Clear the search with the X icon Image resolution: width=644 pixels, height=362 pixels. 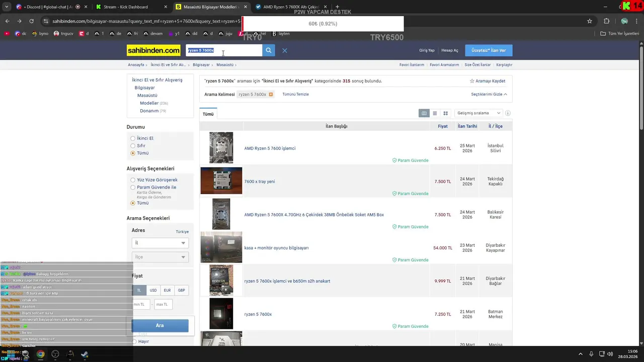tap(285, 50)
